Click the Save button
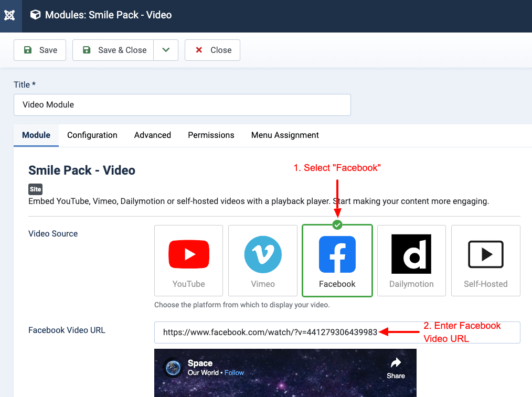 40,50
